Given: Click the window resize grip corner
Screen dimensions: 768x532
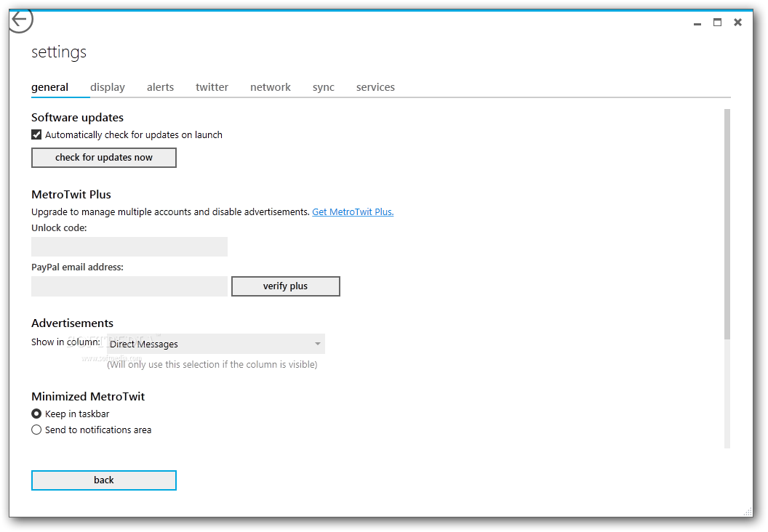Looking at the screenshot, I should 748,512.
